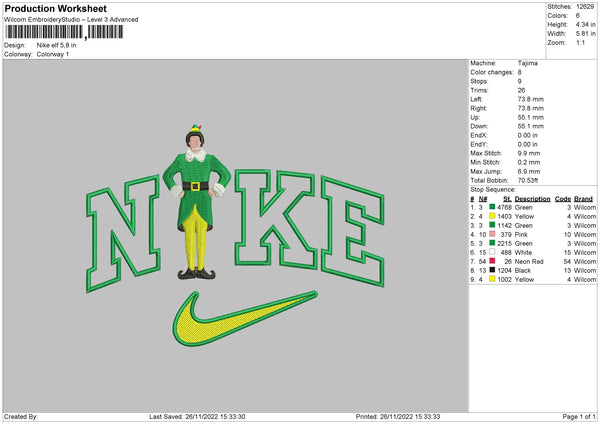Click the white swatch for thread 488
Viewport: 600px width, 424px height.
[492, 252]
